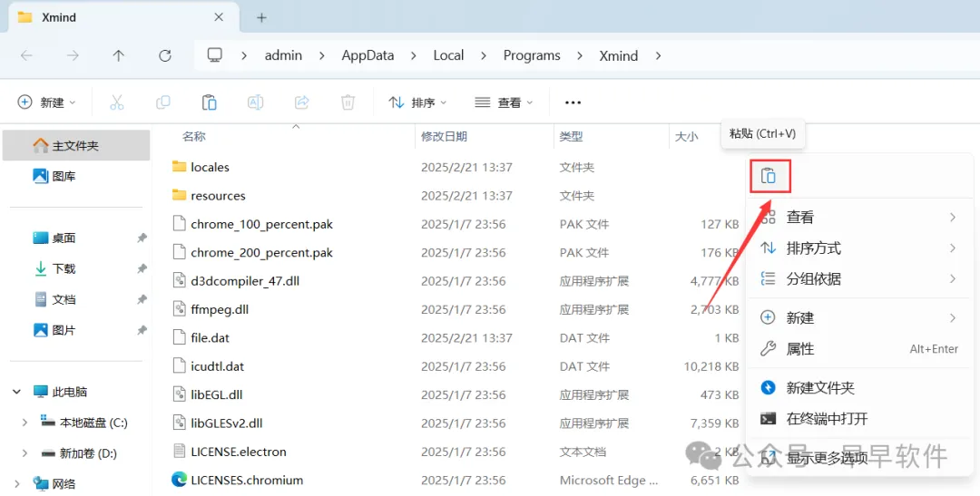The image size is (980, 496).
Task: Unpin 桌面 using its pin icon
Action: click(142, 238)
